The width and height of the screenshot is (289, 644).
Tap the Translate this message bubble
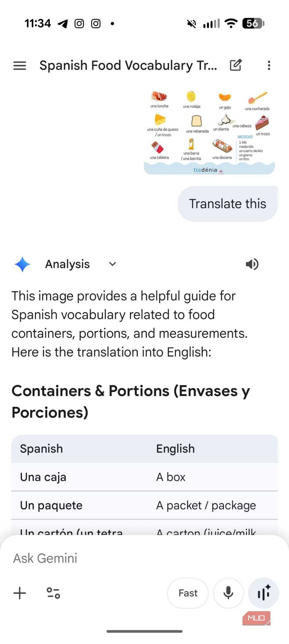(x=228, y=204)
